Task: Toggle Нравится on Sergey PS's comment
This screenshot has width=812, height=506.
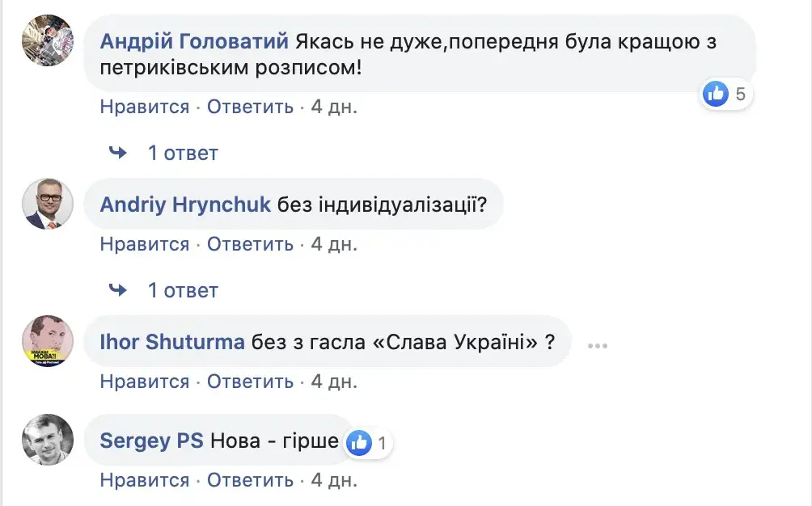Action: tap(145, 480)
